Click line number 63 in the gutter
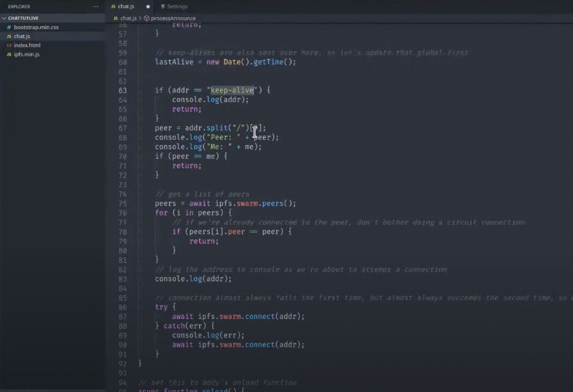Image resolution: width=573 pixels, height=392 pixels. [x=123, y=91]
